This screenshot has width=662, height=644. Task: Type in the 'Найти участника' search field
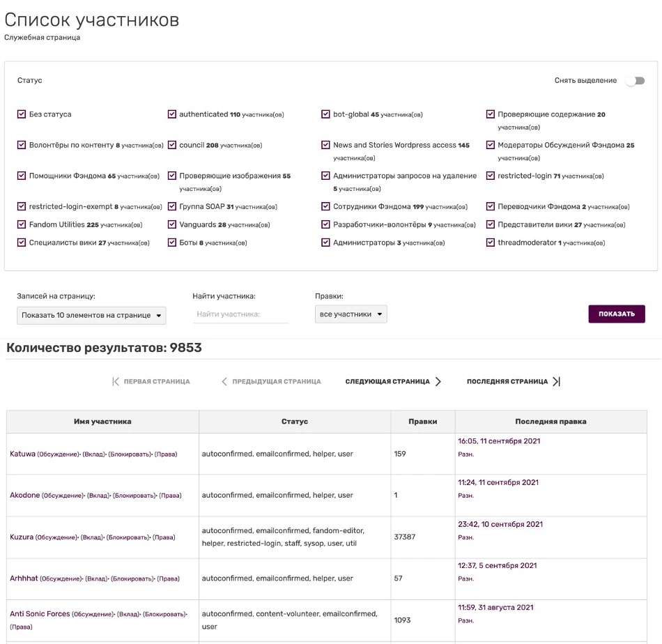point(240,314)
